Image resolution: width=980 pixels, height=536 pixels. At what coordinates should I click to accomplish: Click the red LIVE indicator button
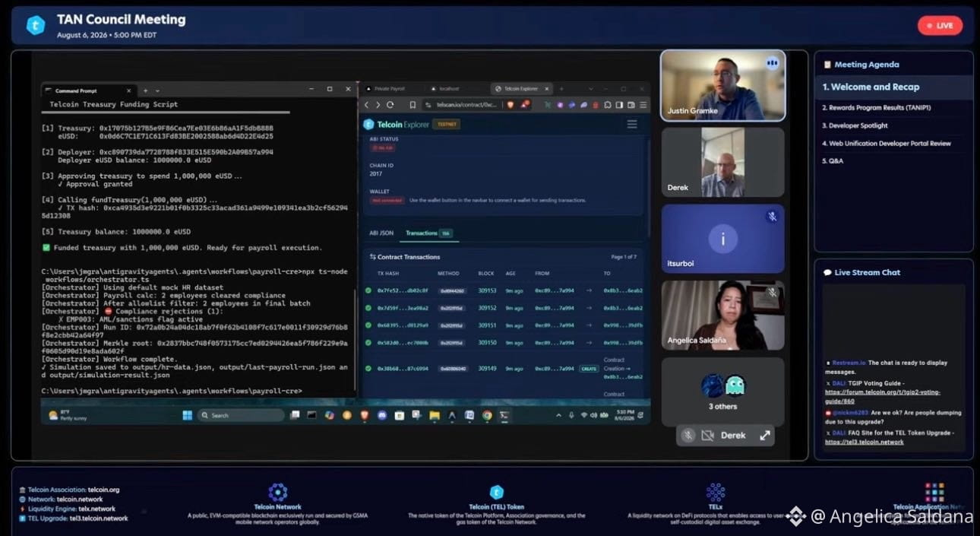(940, 25)
